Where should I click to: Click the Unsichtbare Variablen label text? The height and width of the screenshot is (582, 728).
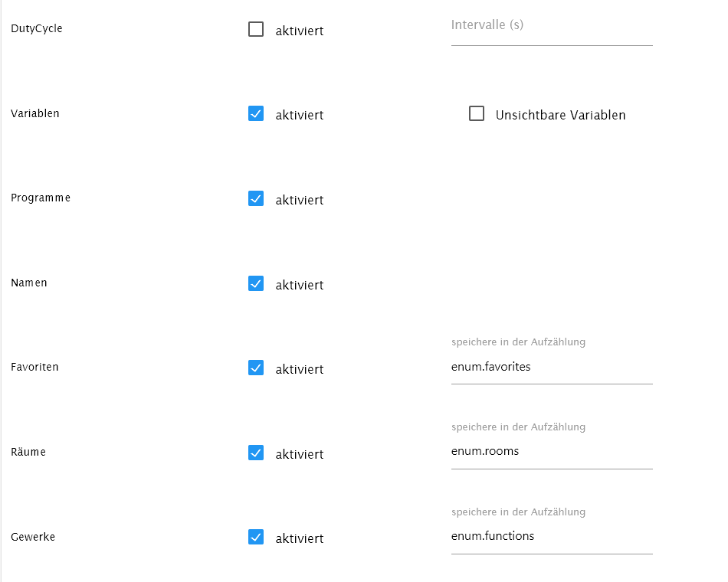[560, 115]
